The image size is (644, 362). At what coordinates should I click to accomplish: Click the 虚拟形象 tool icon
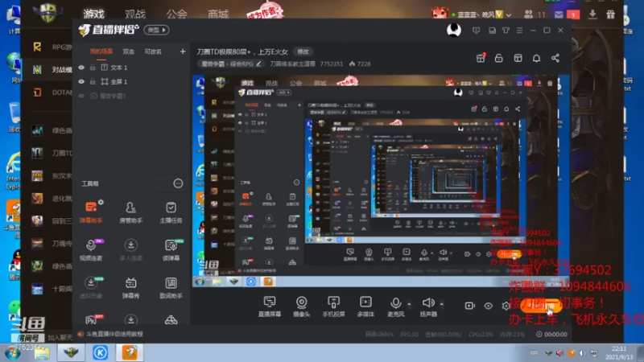click(x=91, y=283)
